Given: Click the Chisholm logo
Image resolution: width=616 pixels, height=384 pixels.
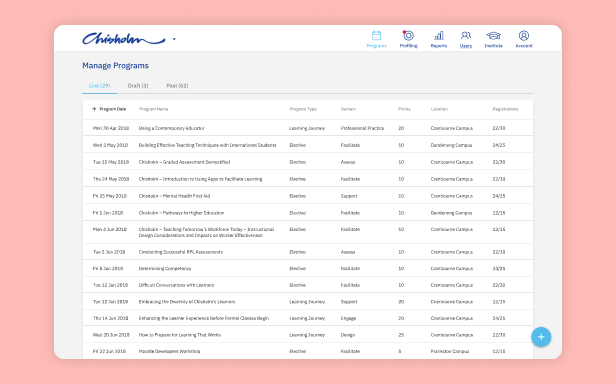Looking at the screenshot, I should [x=123, y=39].
